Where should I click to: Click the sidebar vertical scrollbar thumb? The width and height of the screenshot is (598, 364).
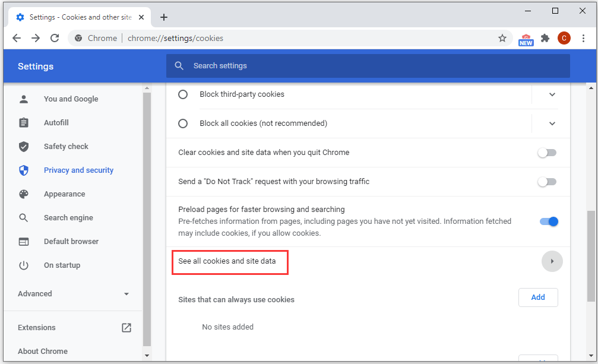[147, 220]
